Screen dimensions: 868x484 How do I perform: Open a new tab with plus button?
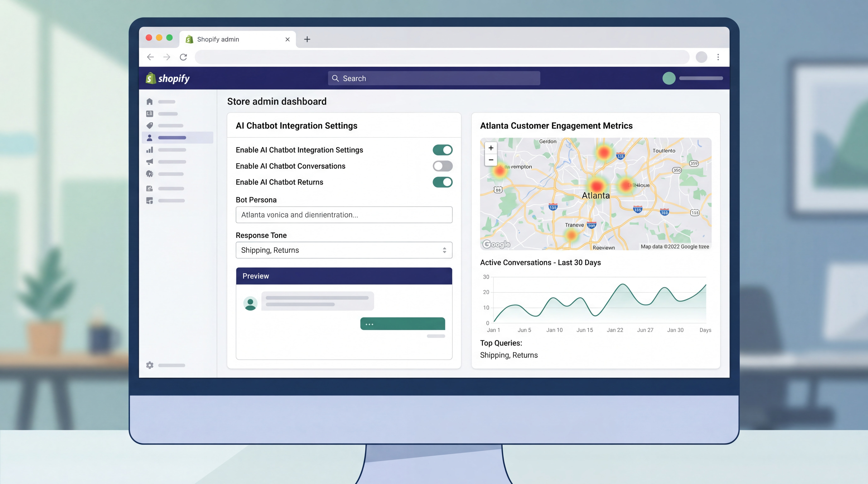coord(307,39)
